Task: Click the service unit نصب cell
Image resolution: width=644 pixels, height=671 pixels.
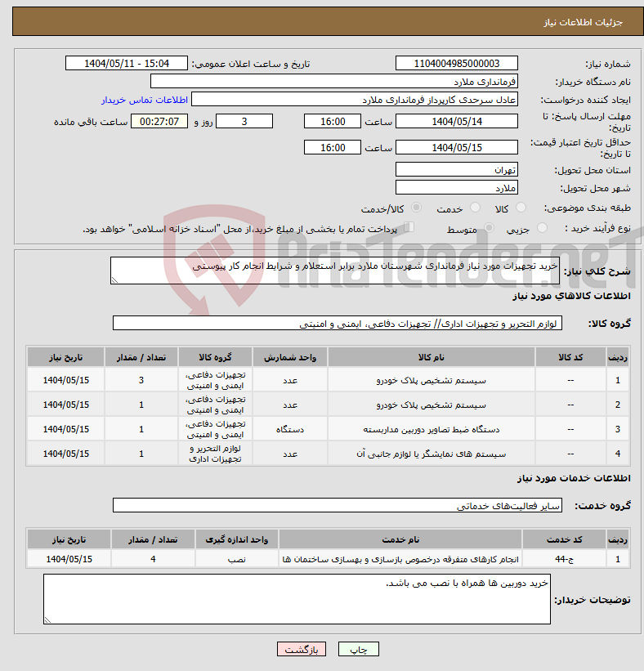Action: point(237,559)
